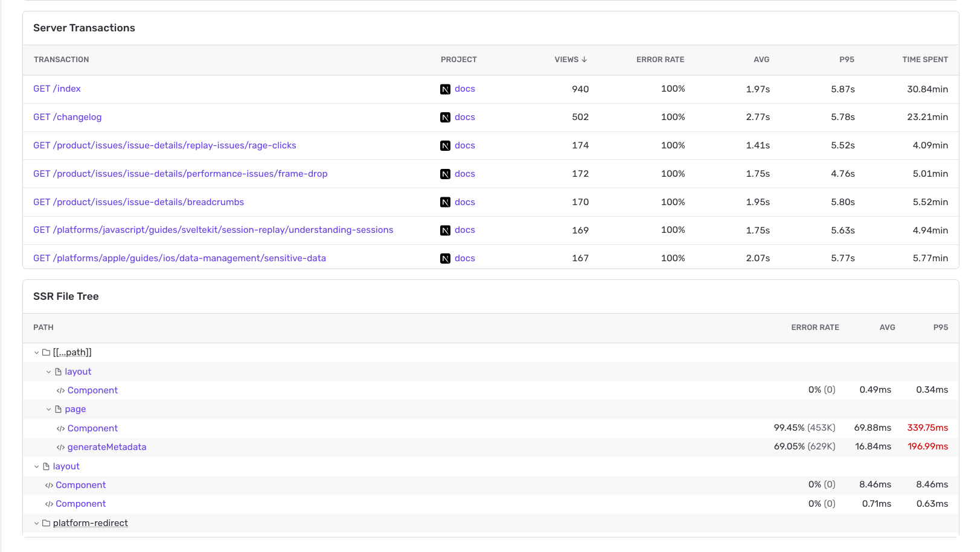Click the platform-redirect folder icon
980x552 pixels.
(46, 523)
